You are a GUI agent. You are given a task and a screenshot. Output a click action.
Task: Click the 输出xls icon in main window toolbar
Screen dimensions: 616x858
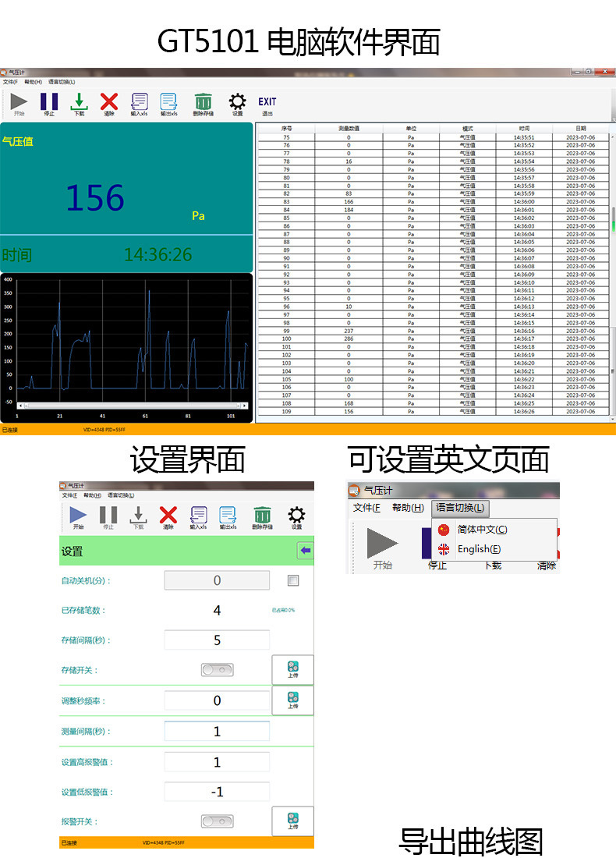coord(168,101)
